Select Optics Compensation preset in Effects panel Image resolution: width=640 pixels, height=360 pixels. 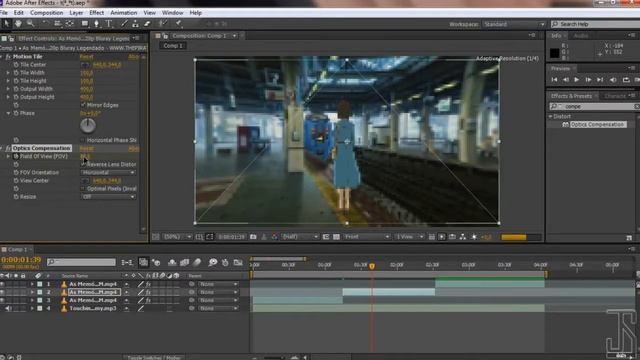pos(597,124)
